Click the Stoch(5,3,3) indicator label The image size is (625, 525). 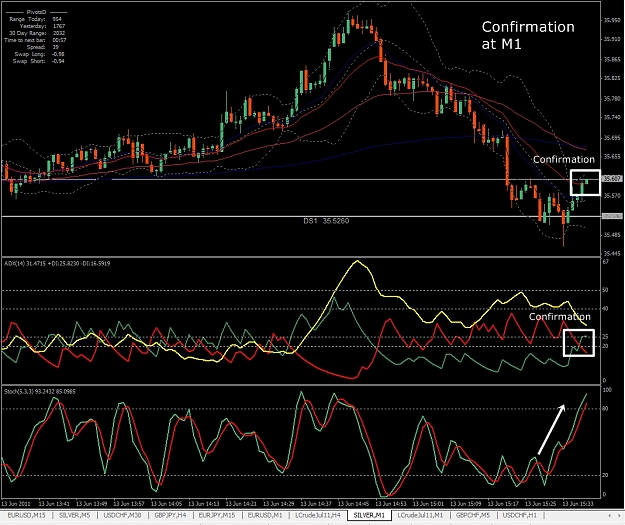(x=40, y=391)
